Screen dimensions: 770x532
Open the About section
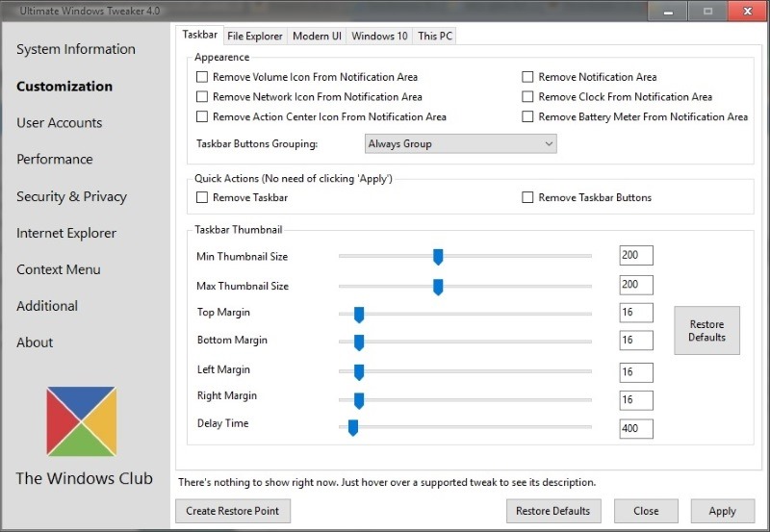coord(35,342)
